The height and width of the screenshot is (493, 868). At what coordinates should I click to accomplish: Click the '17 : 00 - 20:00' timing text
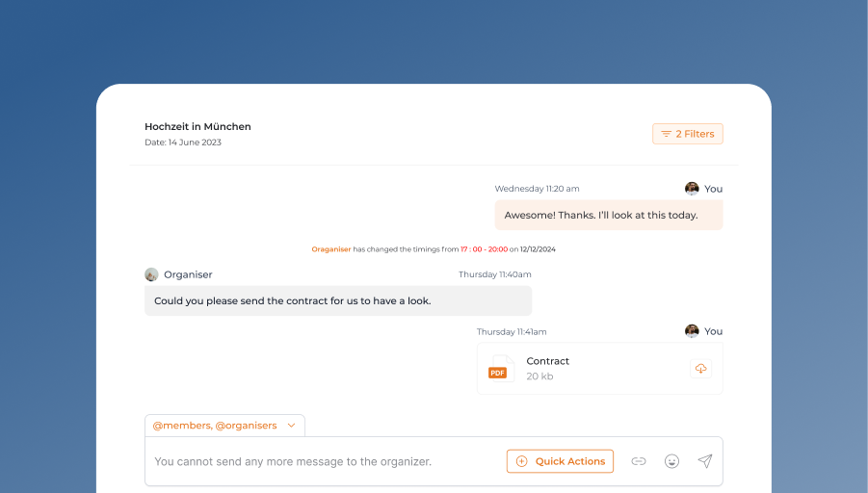coord(484,249)
